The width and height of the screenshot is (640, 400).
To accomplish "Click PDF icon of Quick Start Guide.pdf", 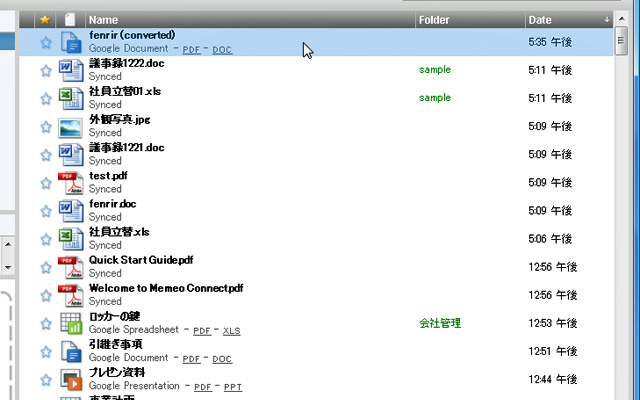I will click(x=71, y=267).
